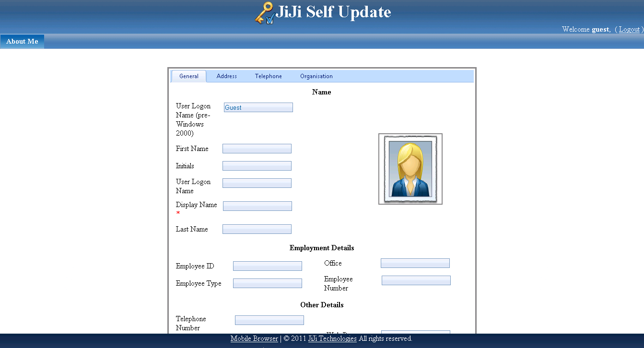Click the Last Name input field

[257, 229]
